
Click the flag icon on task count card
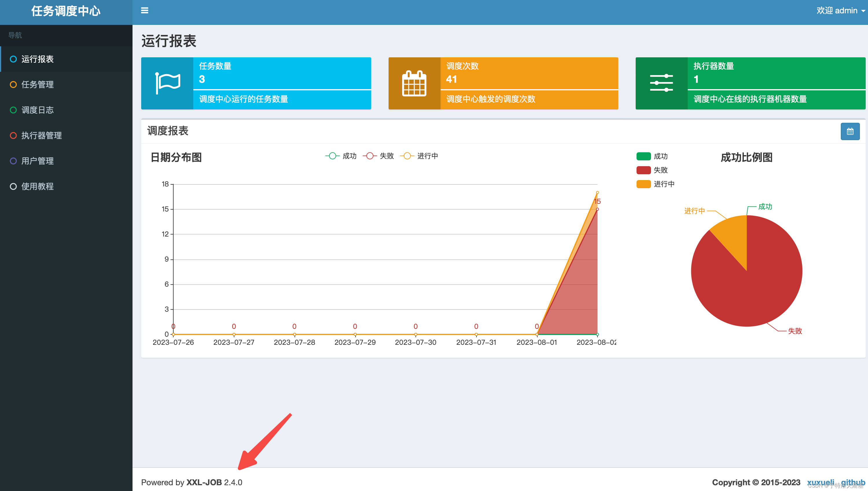click(167, 83)
